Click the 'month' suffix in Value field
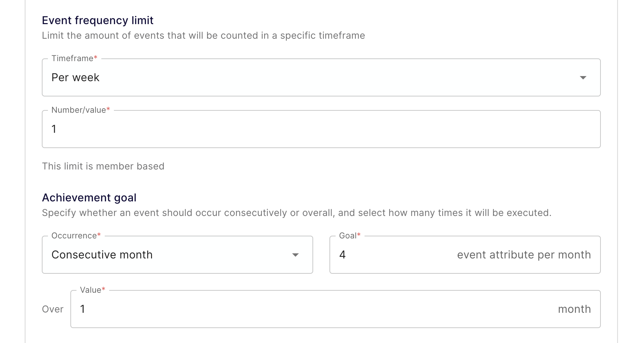The height and width of the screenshot is (343, 644). click(x=574, y=309)
